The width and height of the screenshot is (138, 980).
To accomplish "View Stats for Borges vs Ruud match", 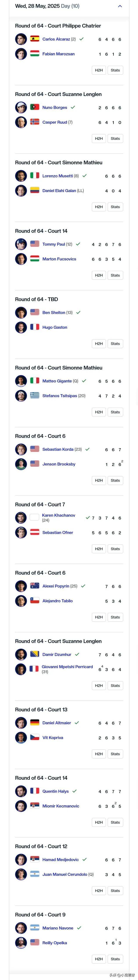I will tap(115, 138).
